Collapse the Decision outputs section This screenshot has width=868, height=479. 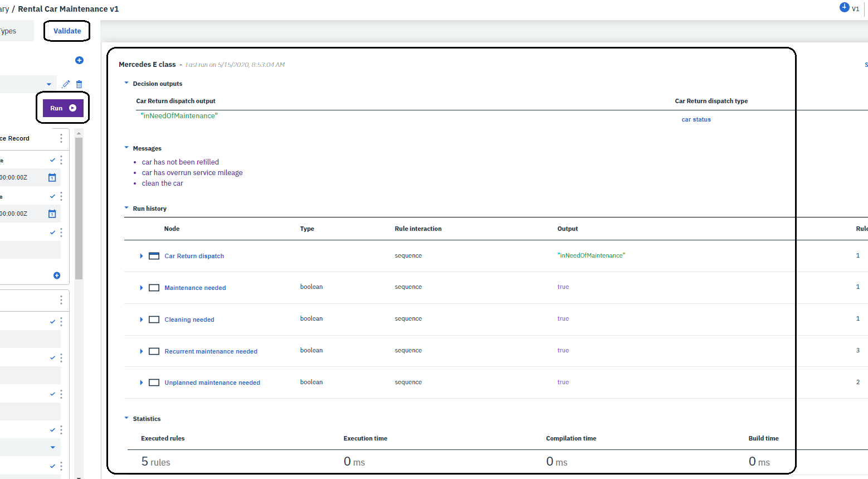126,83
